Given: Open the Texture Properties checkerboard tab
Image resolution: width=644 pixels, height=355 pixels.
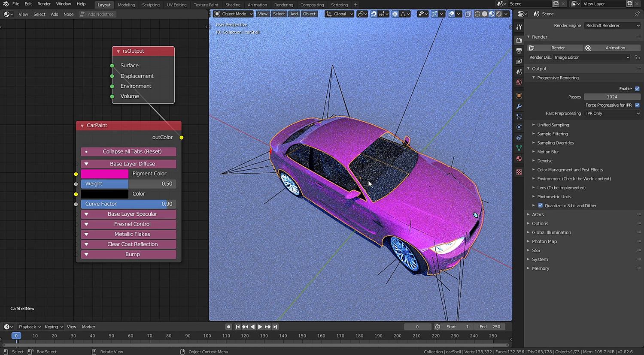Looking at the screenshot, I should [519, 172].
